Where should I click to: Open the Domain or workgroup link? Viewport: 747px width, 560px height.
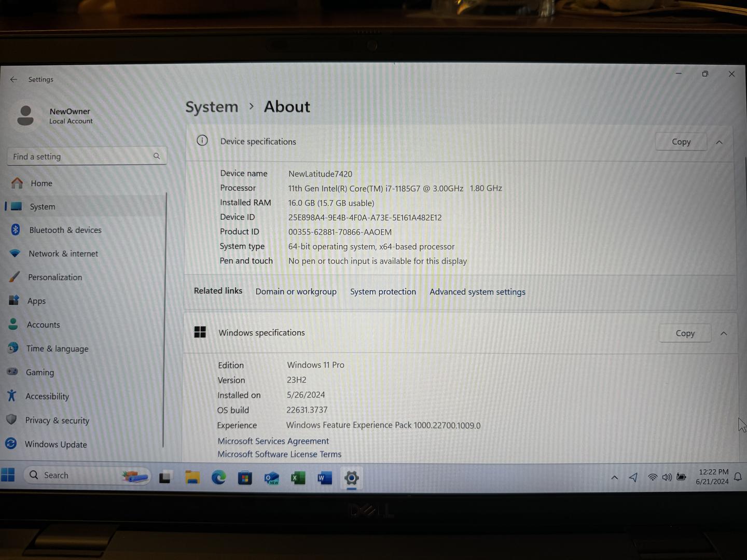pos(296,291)
